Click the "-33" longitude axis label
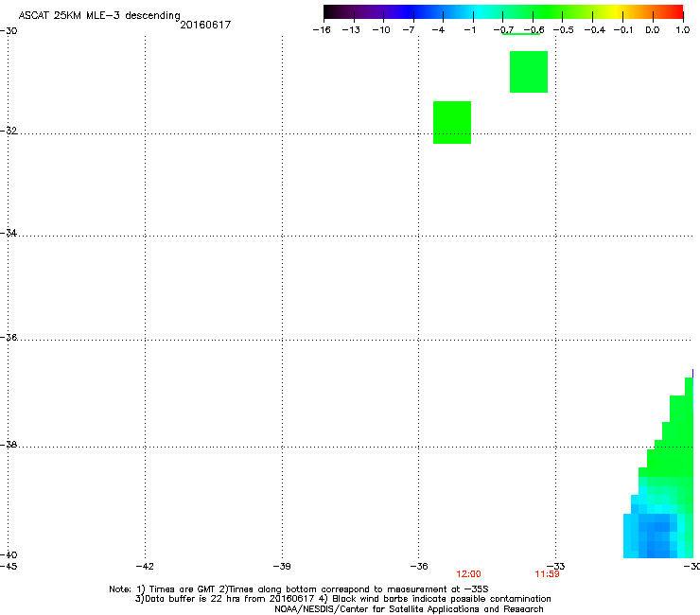This screenshot has height=615, width=700. 556,567
